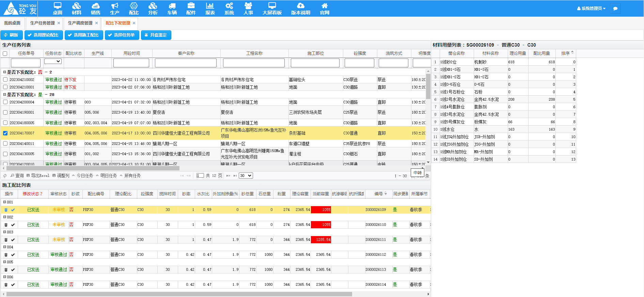The width and height of the screenshot is (644, 297).
Task: Check task 202304210002 checkbox
Action: pos(5,80)
